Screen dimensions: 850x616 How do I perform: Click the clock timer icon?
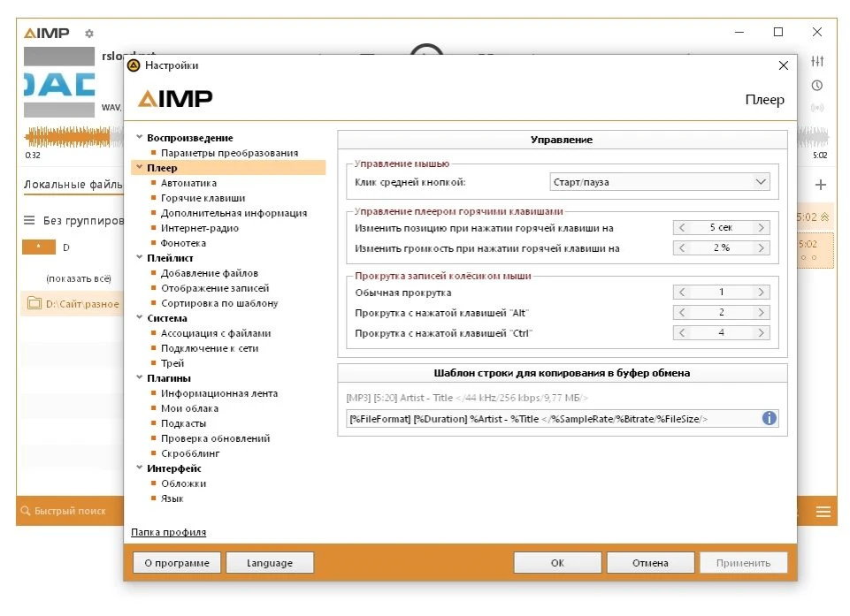point(817,86)
